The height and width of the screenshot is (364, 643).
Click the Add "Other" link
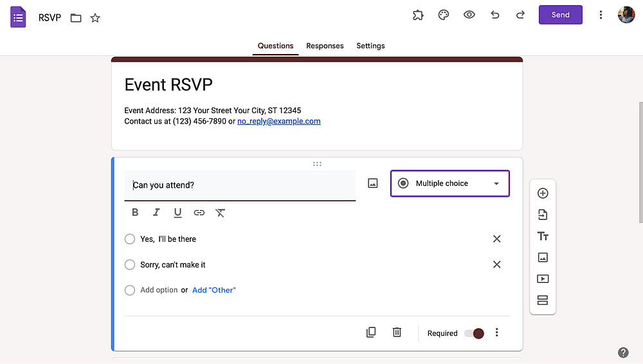tap(213, 290)
